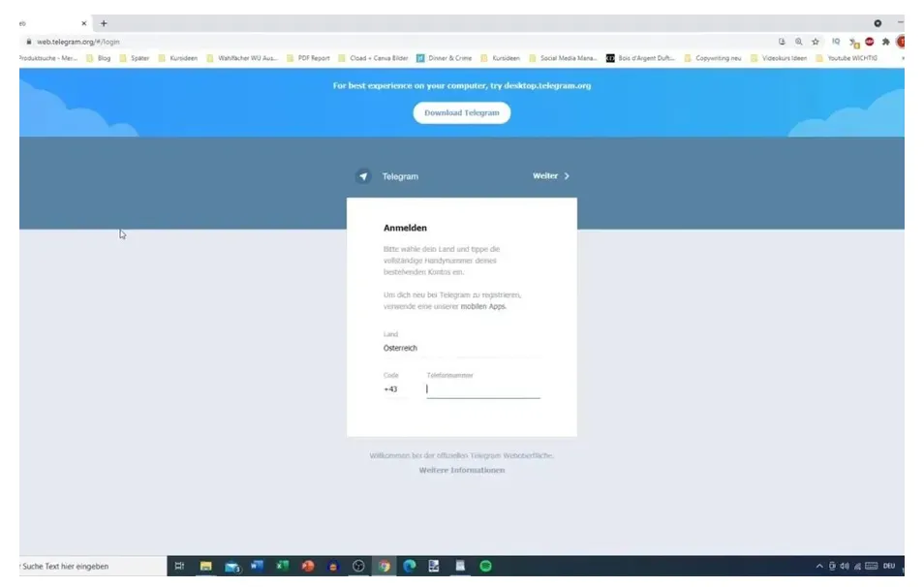Open the Land country selector Österreich
This screenshot has width=924, height=587.
[x=461, y=349]
